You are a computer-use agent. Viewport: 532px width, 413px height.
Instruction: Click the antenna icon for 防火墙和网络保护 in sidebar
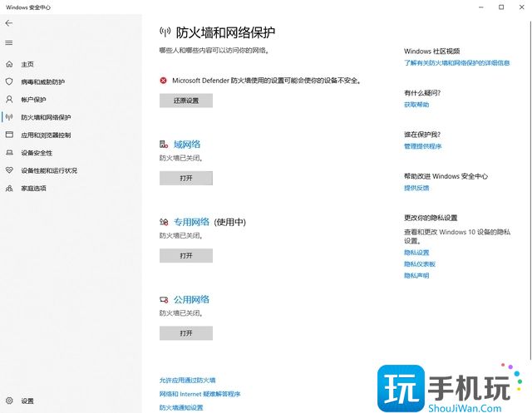9,117
